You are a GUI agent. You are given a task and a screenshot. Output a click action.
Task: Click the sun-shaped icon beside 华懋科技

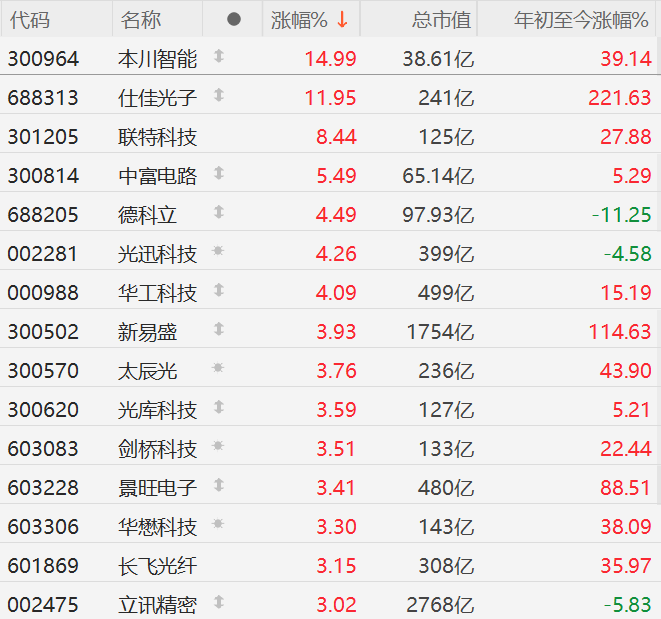[218, 524]
